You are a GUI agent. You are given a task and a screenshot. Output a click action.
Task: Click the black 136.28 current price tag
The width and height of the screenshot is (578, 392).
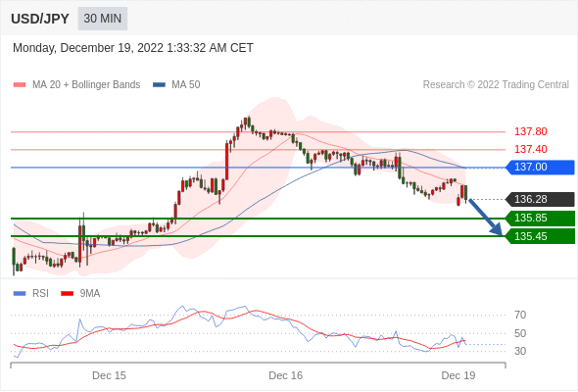click(540, 199)
